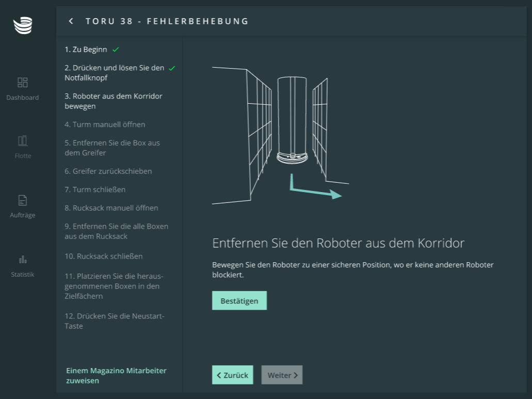Select step 3 Roboter aus dem Korridor bewegen
Viewport: 532px width, 399px height.
(x=113, y=101)
